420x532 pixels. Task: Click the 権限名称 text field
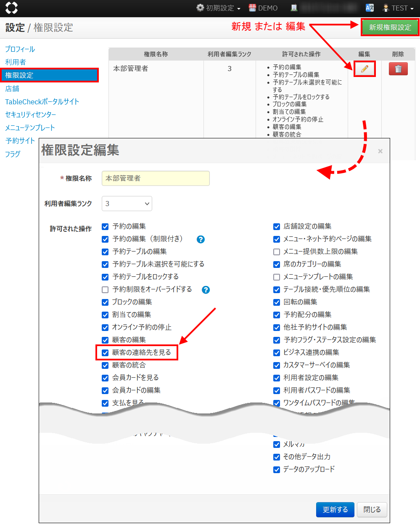pos(156,178)
